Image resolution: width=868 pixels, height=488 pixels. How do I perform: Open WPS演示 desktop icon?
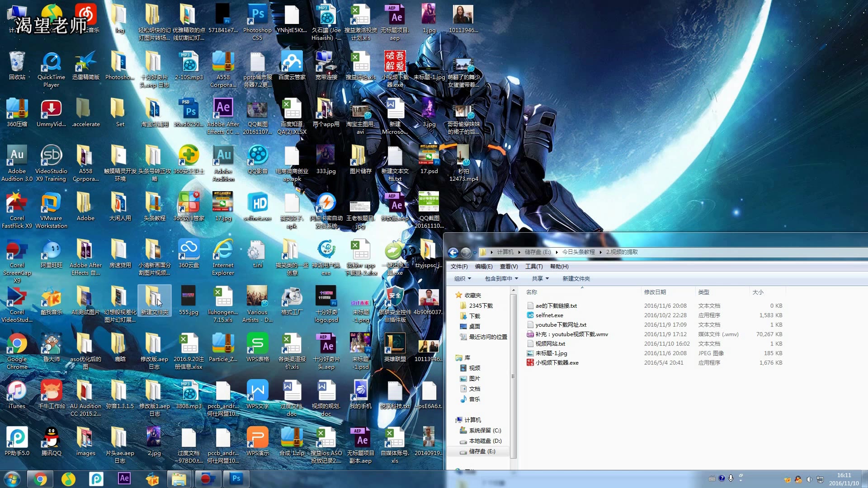pyautogui.click(x=257, y=441)
